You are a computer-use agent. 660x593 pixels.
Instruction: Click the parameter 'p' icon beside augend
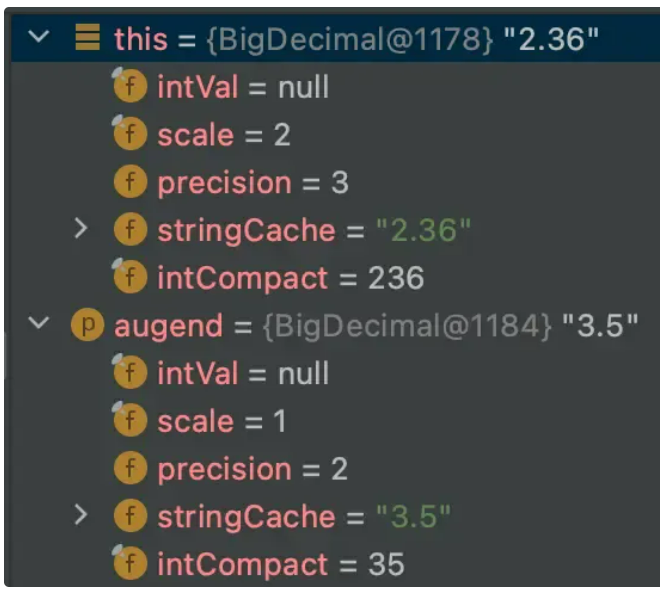(88, 325)
